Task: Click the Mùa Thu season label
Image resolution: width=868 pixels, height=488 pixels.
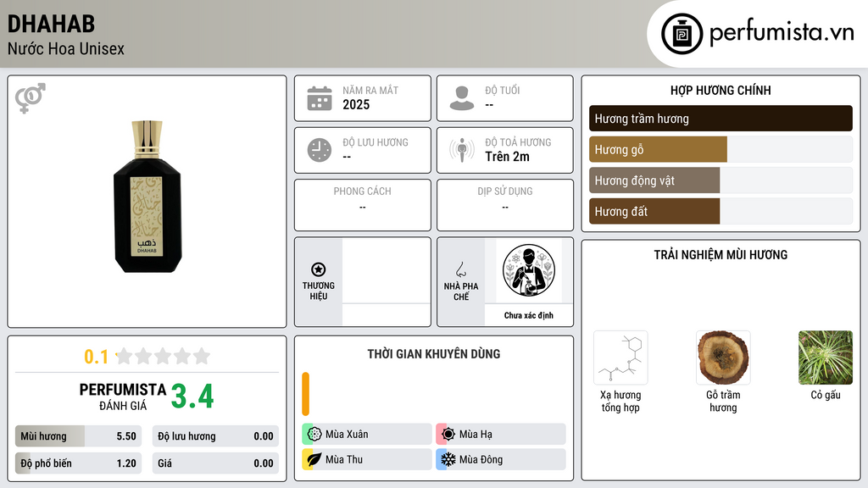Action: tap(344, 459)
